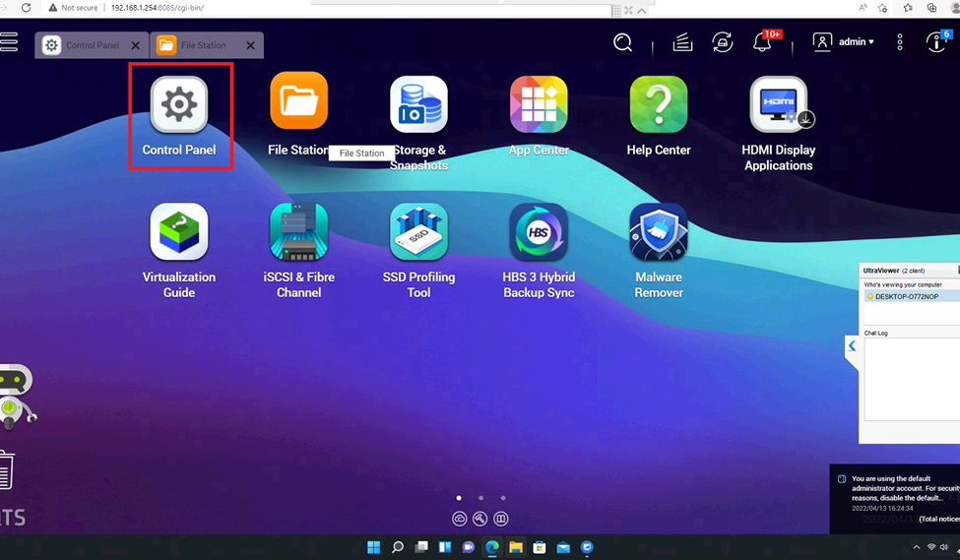Close the File Station tab

point(250,45)
